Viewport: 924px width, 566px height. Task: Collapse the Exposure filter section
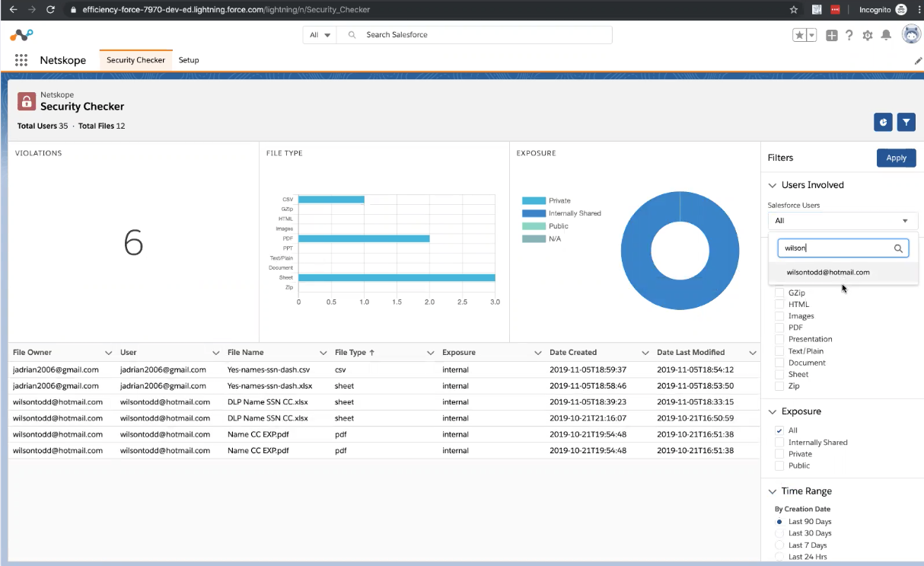(773, 411)
